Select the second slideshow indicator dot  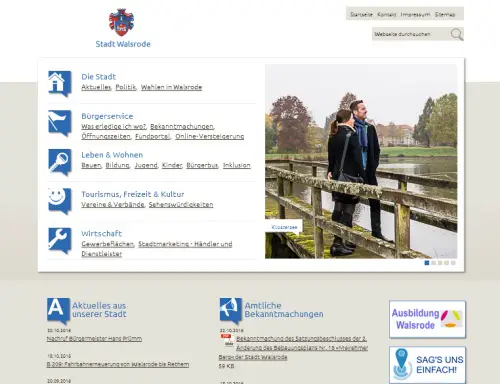pos(433,263)
